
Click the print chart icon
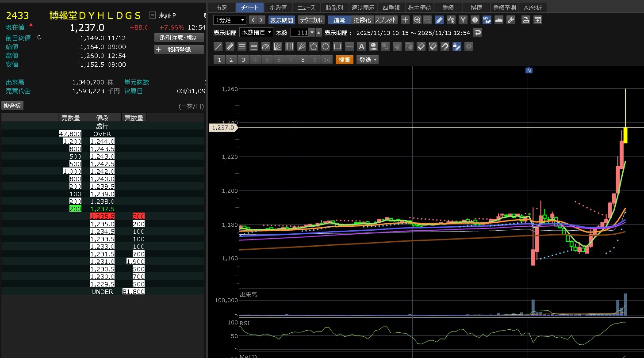(525, 20)
